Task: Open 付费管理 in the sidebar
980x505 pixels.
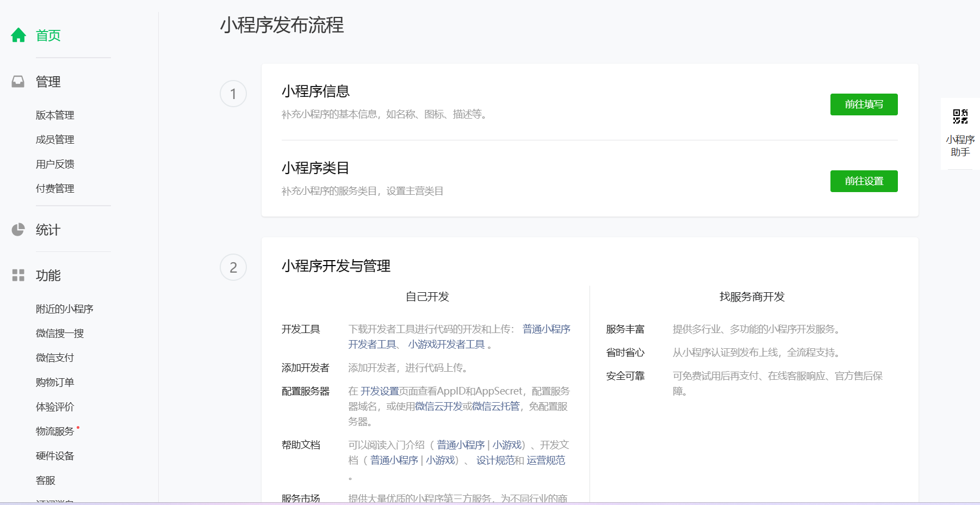Action: pyautogui.click(x=55, y=189)
